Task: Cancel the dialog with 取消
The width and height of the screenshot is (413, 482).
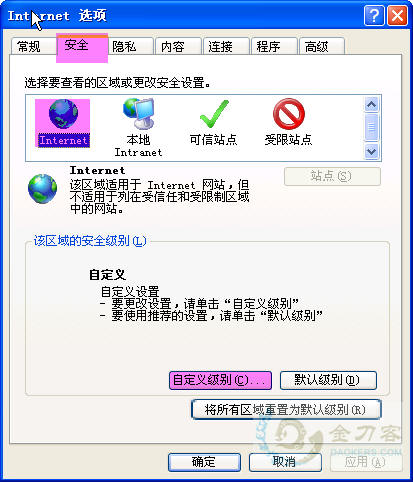Action: point(285,462)
